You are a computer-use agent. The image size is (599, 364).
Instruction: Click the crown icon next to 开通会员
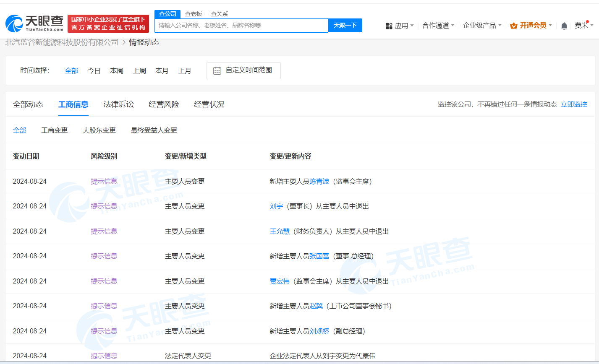point(513,25)
